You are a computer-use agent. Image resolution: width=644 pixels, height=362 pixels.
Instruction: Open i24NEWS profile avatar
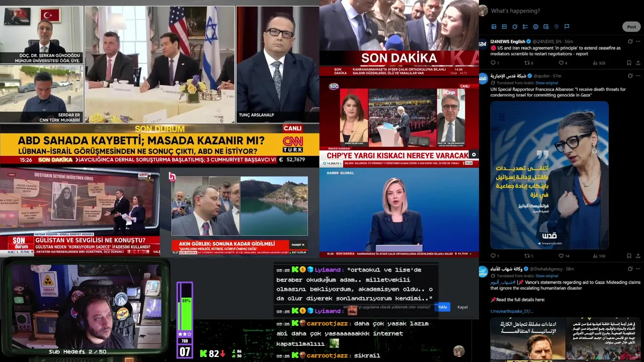(483, 43)
